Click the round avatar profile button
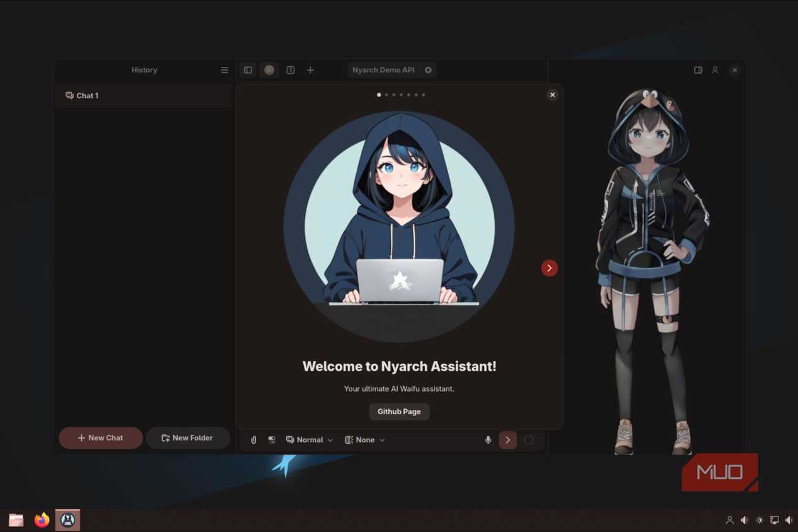 (x=269, y=70)
